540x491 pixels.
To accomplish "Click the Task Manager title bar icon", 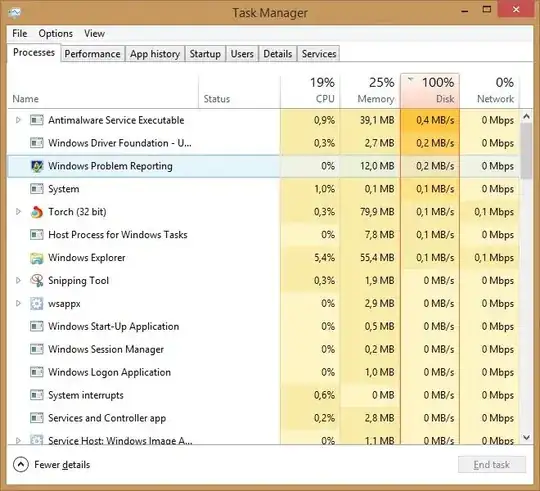I will tap(14, 13).
